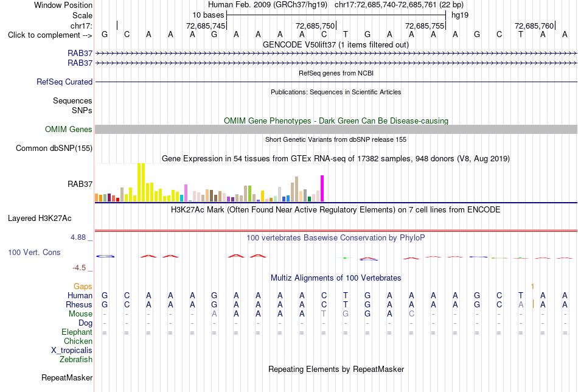The image size is (578, 392).
Task: Select the Mouse species label
Action: click(80, 314)
